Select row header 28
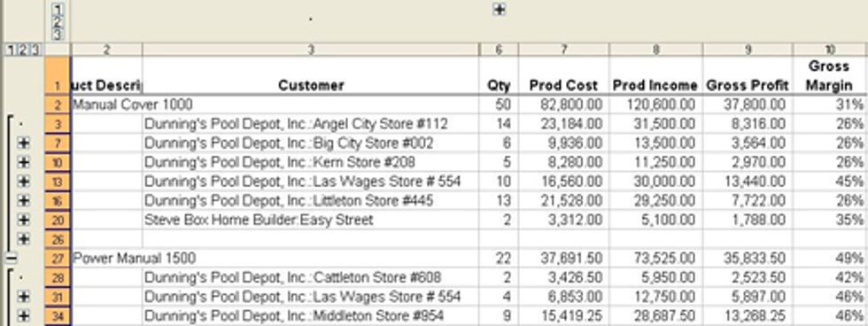Image resolution: width=868 pixels, height=326 pixels. 58,277
